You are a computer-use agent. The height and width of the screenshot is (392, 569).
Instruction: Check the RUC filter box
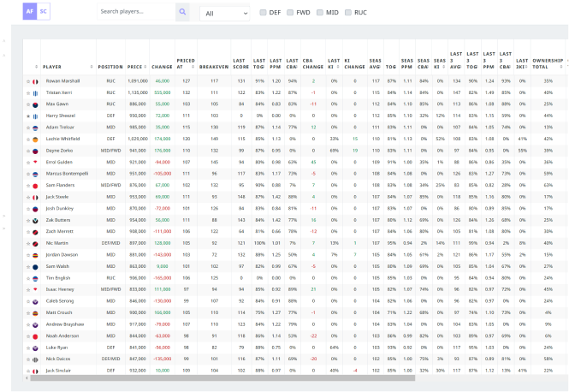348,13
